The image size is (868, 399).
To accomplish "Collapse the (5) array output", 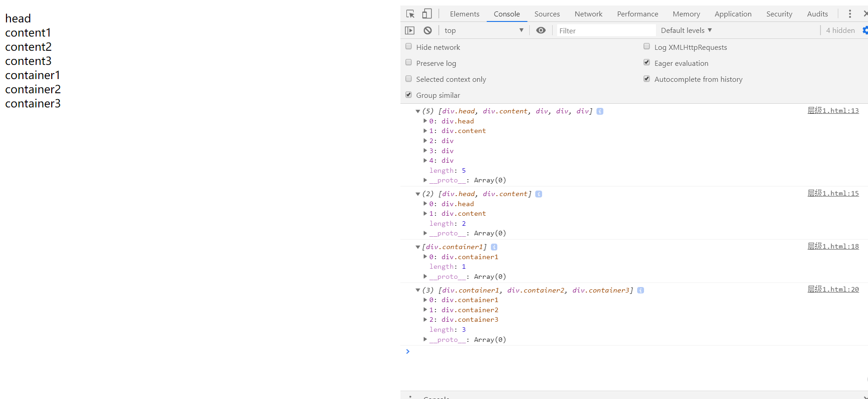I will click(x=418, y=111).
